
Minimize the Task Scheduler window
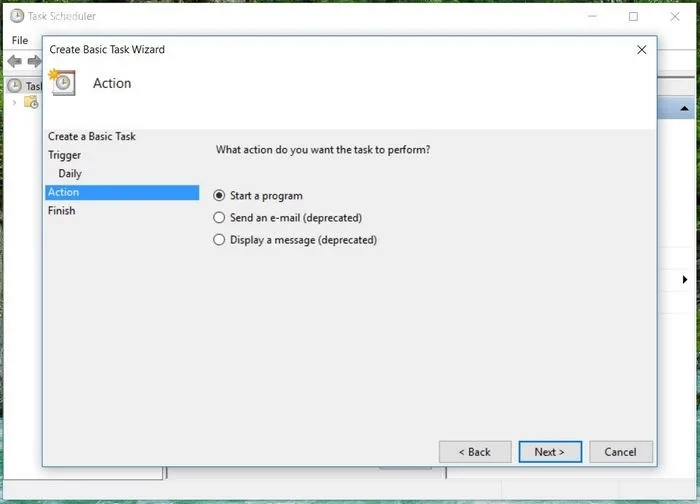(588, 16)
